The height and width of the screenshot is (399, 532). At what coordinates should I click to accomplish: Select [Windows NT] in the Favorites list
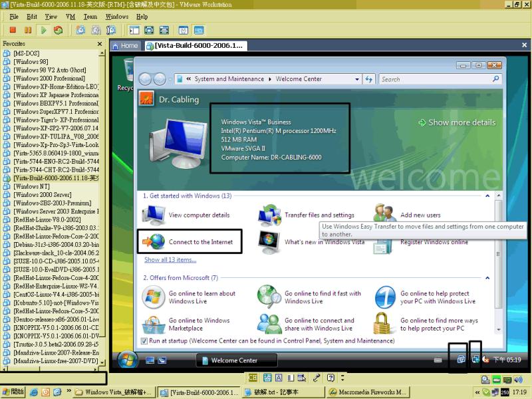coord(31,187)
